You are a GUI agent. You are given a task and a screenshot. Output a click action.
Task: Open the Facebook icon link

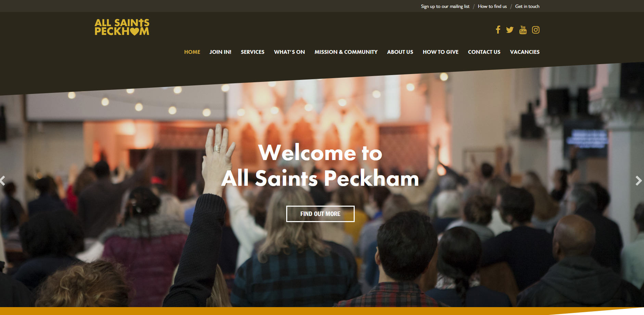click(x=498, y=30)
